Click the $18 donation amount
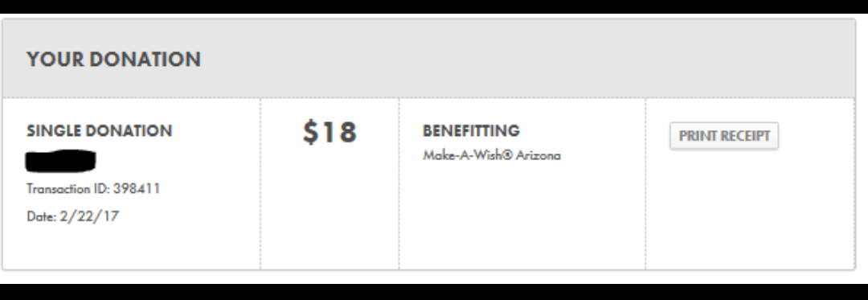This screenshot has height=300, width=868. [x=330, y=134]
